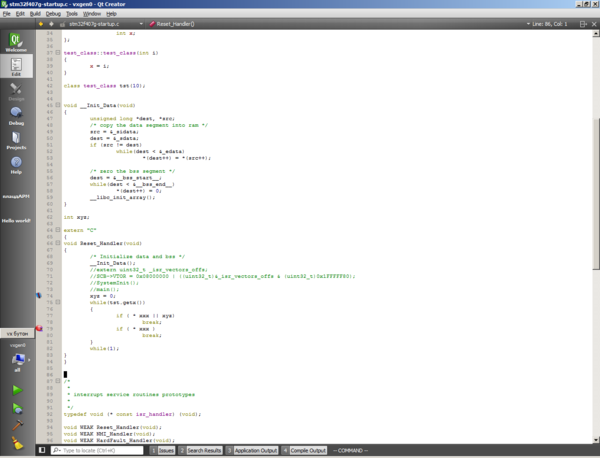Close the stm32f407g-startup.c document
The width and height of the screenshot is (600, 458).
[594, 24]
